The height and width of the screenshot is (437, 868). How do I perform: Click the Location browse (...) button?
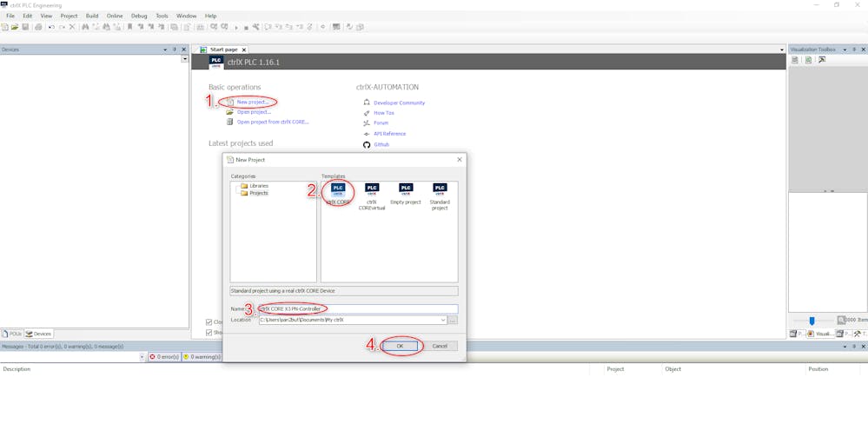point(453,320)
